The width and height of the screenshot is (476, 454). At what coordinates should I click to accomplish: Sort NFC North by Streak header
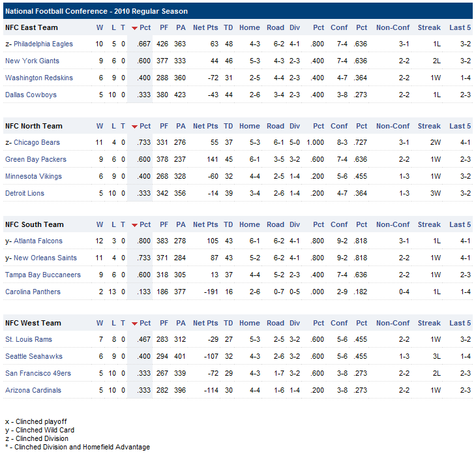pyautogui.click(x=429, y=126)
